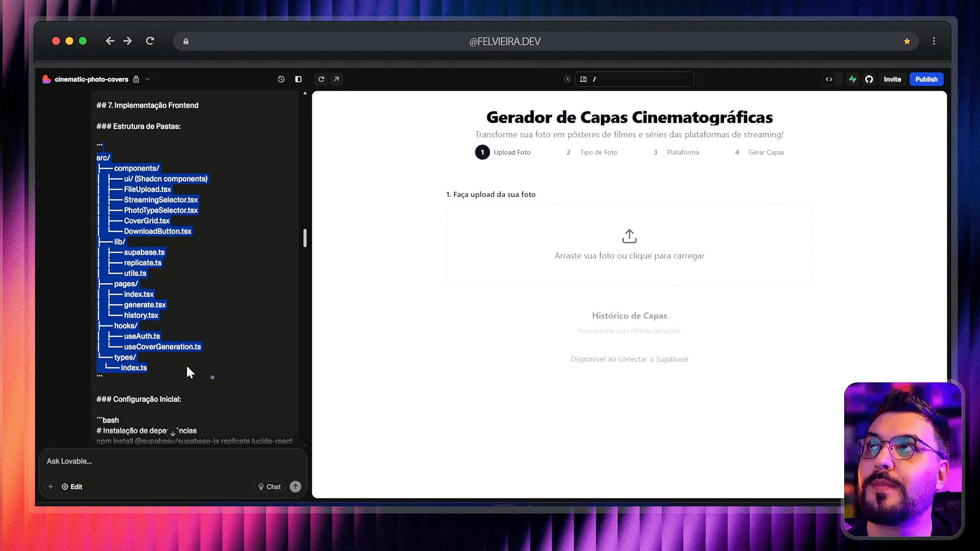Click the scrollbar up arrow in chat panel

pos(305,93)
